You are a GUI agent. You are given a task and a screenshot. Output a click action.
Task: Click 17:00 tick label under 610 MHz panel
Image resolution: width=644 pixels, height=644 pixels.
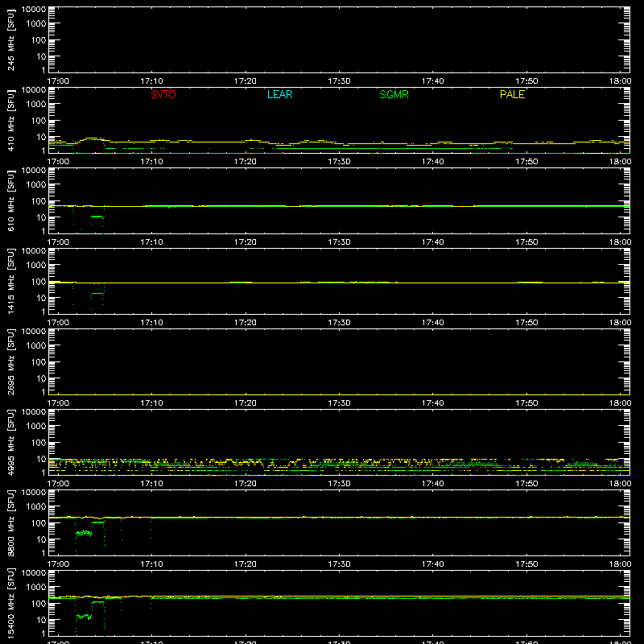58,242
